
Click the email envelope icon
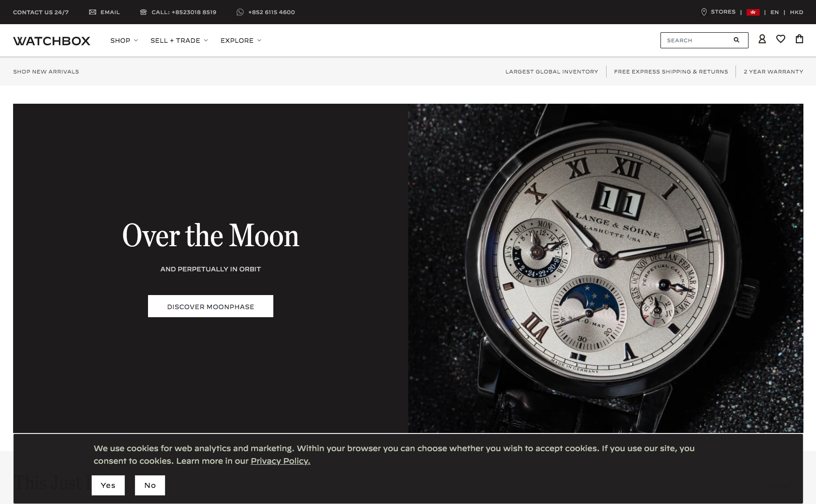point(93,12)
